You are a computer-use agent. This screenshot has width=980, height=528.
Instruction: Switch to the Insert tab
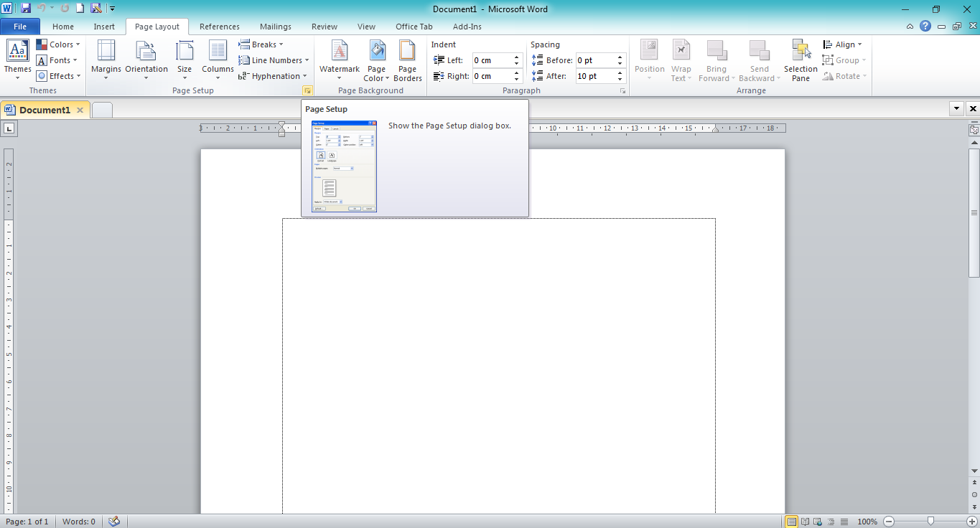click(x=104, y=27)
